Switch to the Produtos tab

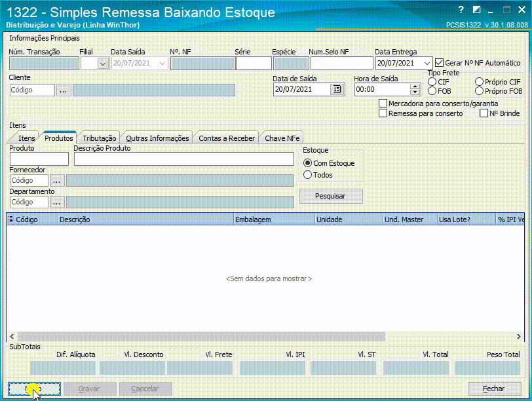59,138
